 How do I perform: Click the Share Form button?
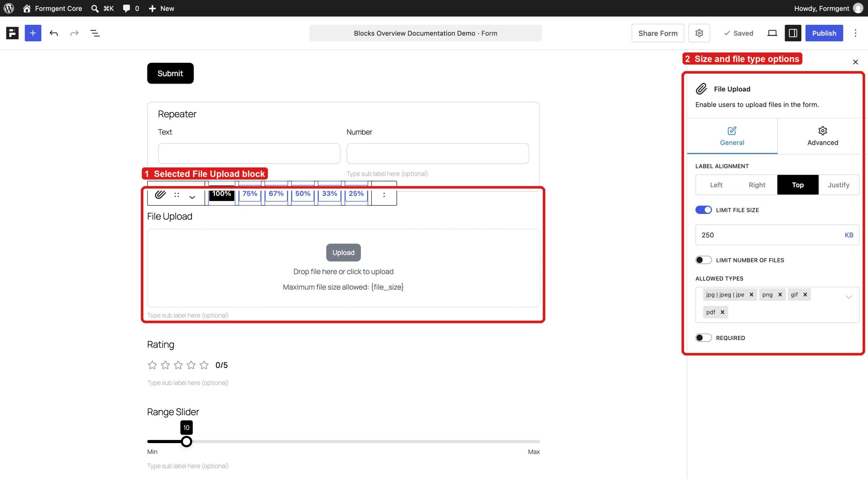658,33
